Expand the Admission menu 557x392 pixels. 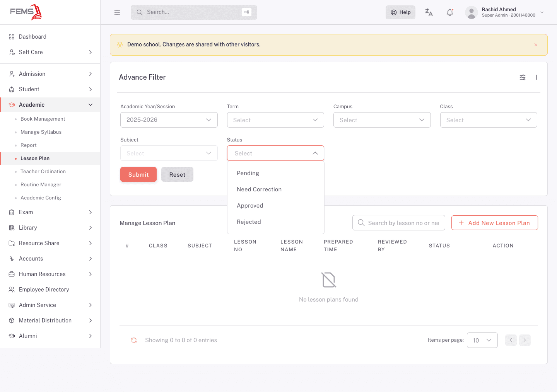point(50,74)
